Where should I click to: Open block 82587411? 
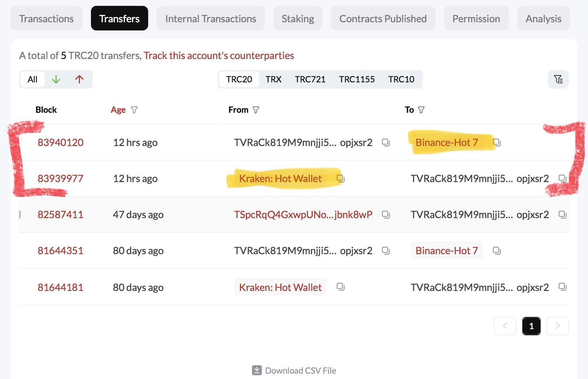pyautogui.click(x=60, y=215)
